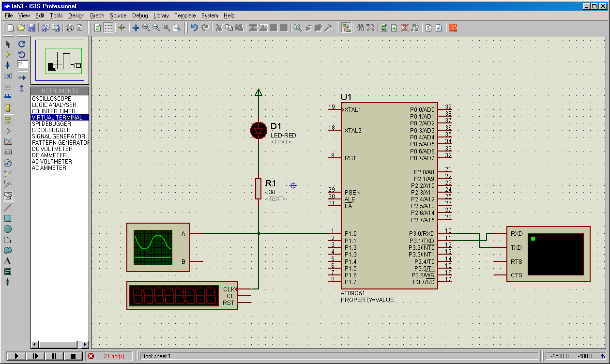Stop the simulation

73,356
